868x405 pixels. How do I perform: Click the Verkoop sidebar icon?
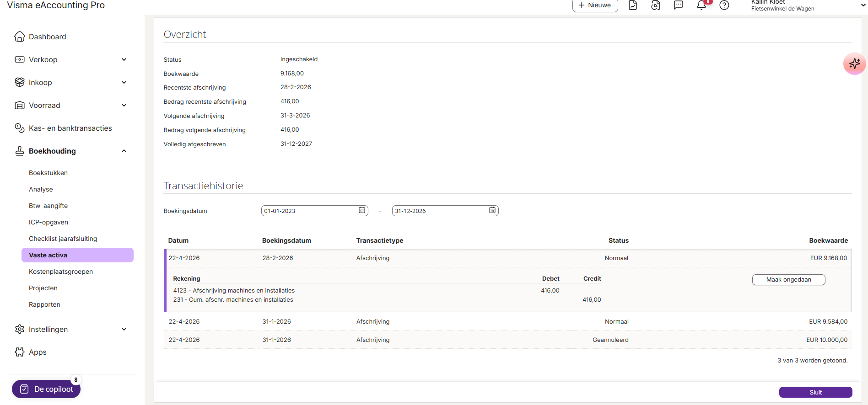pyautogui.click(x=20, y=59)
